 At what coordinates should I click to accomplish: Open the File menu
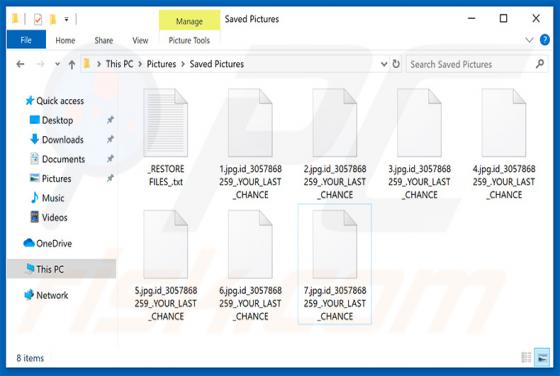coord(26,40)
